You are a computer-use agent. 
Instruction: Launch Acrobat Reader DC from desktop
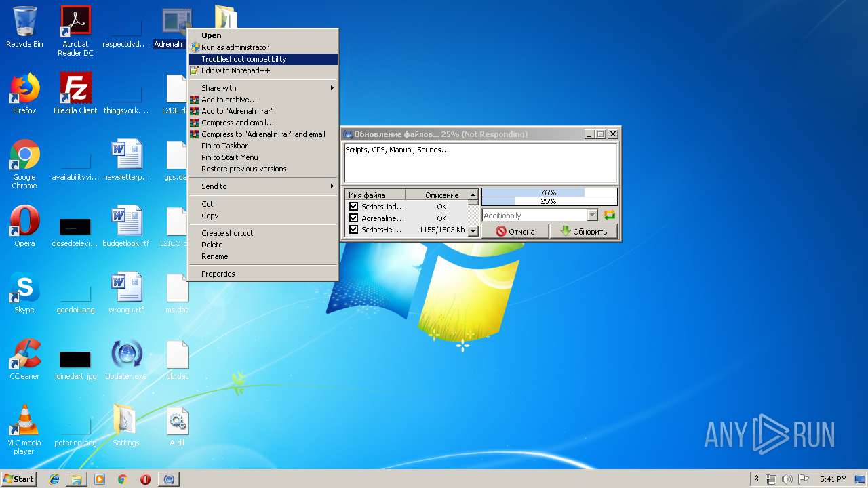pyautogui.click(x=75, y=30)
